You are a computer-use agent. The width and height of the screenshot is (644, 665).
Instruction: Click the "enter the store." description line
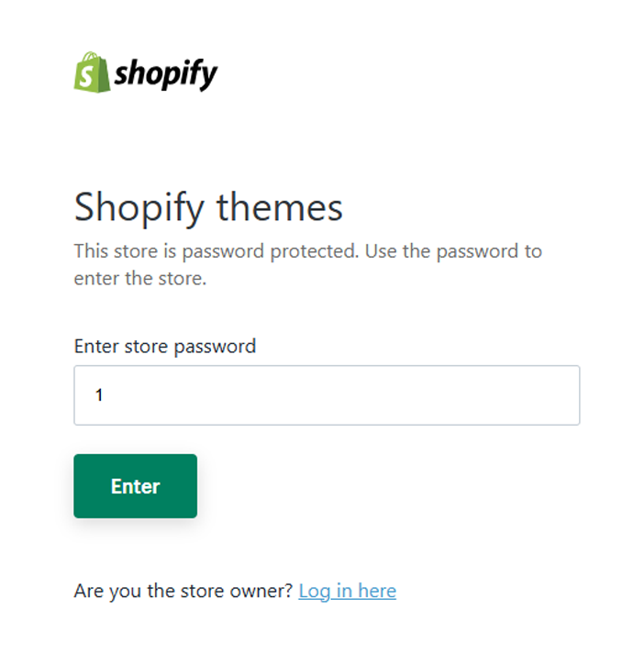(x=140, y=278)
